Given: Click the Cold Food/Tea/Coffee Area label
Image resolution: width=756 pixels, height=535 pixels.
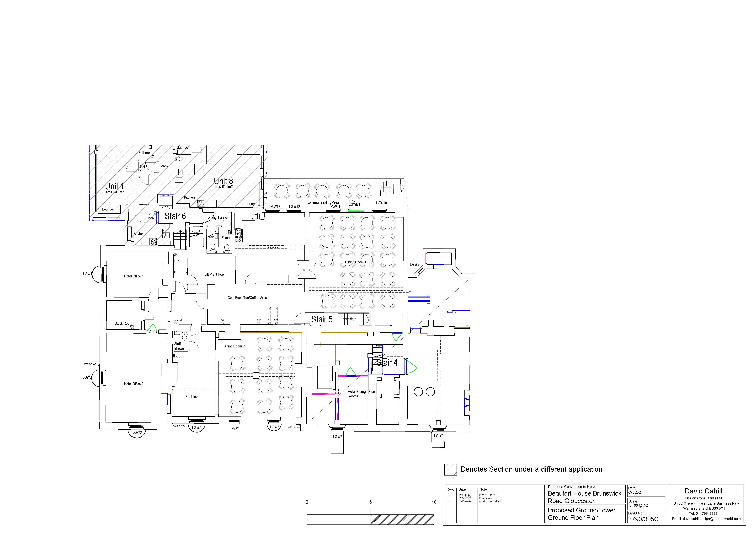Looking at the screenshot, I should [x=247, y=298].
